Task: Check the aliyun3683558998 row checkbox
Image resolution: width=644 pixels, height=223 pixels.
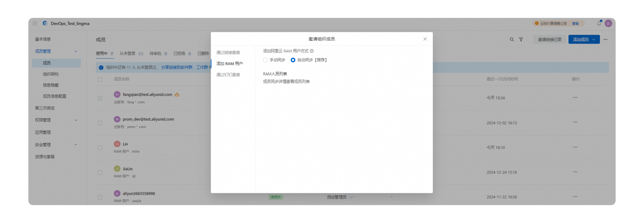Action: (100, 197)
